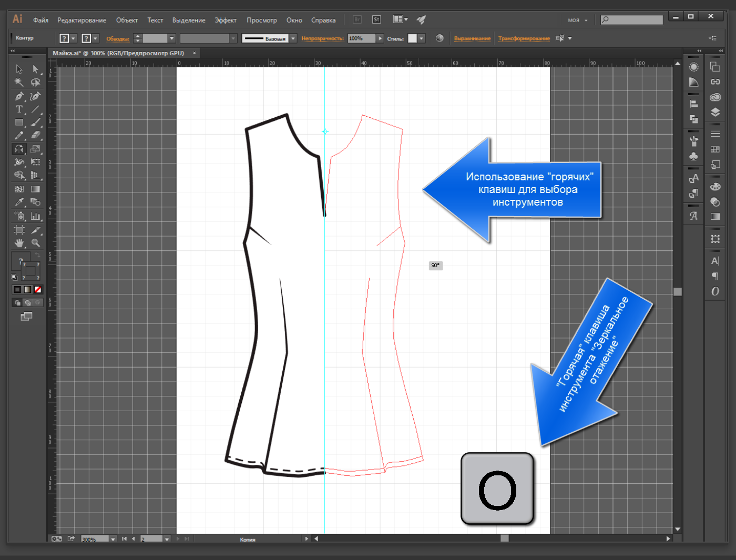Click the active Reflect tool
The image size is (736, 560).
click(19, 149)
